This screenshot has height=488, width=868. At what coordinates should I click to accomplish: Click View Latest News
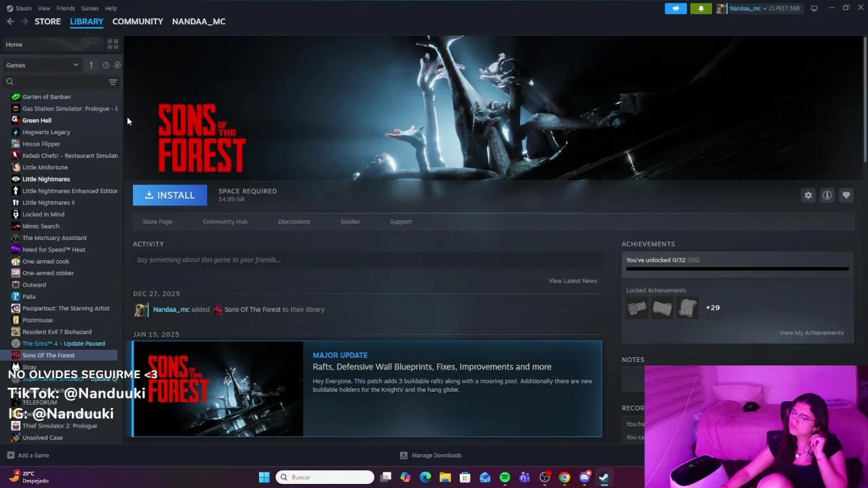[573, 281]
